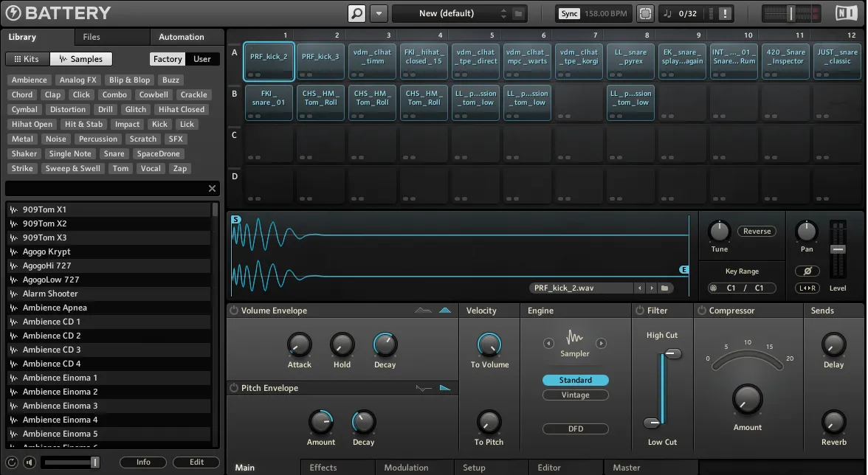Toggle Filter power button
This screenshot has width=868, height=475.
(x=640, y=311)
